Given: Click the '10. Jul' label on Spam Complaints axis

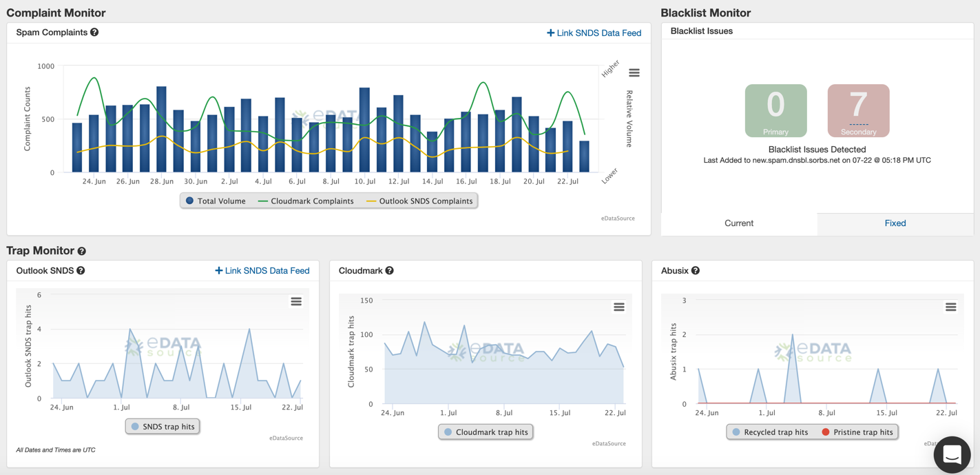Looking at the screenshot, I should [365, 181].
